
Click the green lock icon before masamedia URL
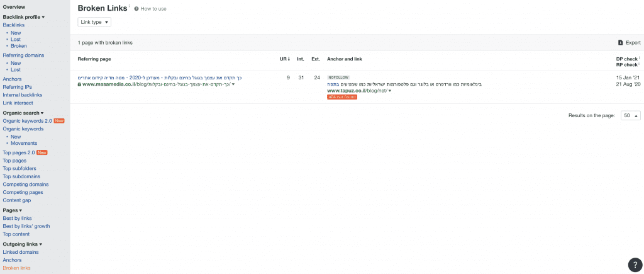[79, 84]
